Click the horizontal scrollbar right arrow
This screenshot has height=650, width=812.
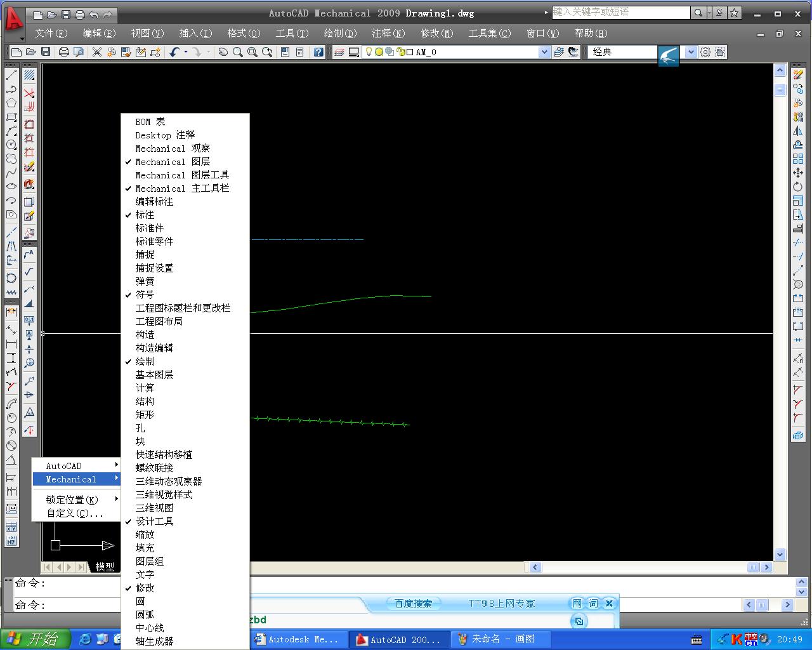(x=766, y=567)
